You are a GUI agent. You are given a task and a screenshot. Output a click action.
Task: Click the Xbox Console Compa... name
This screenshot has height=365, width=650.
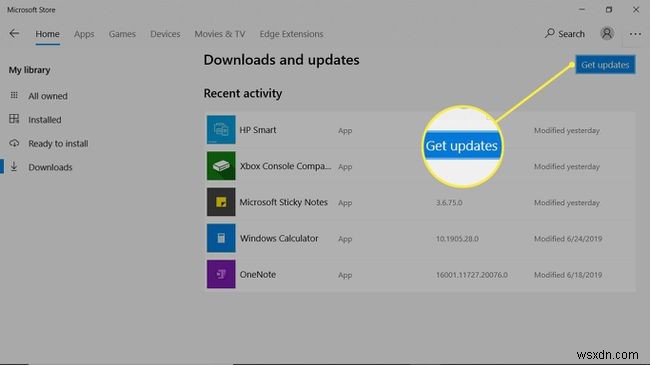click(x=285, y=166)
